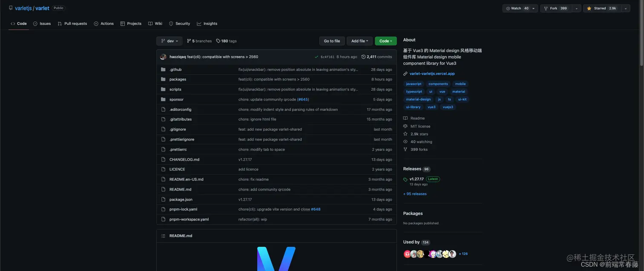
Task: Open the .github folder icon
Action: coord(163,69)
